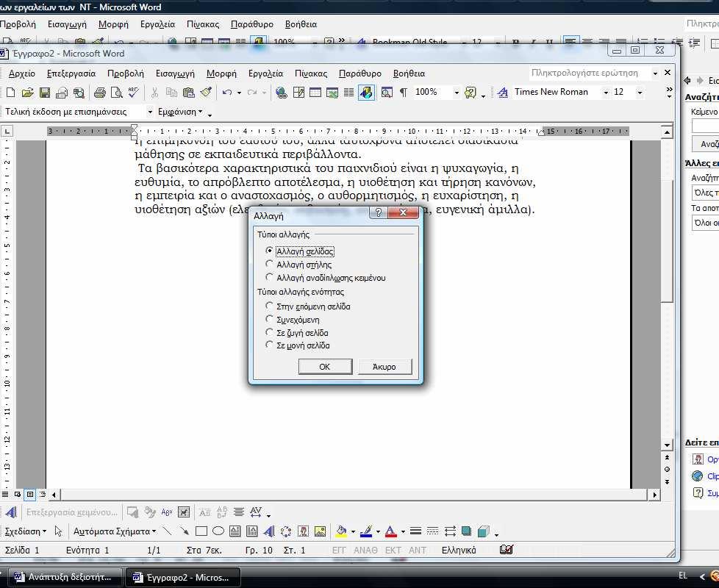719x588 pixels.
Task: Click the Έγγραφο2 - Micros... taskbar button
Action: pos(182,577)
